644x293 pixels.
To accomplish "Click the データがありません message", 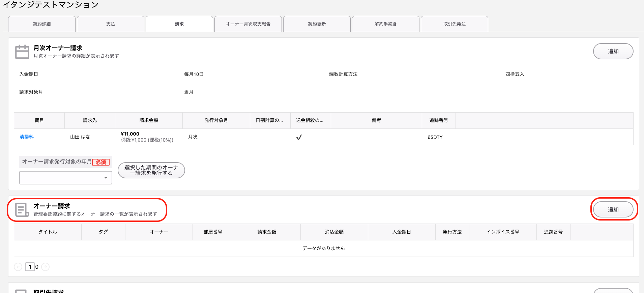I will pyautogui.click(x=324, y=248).
